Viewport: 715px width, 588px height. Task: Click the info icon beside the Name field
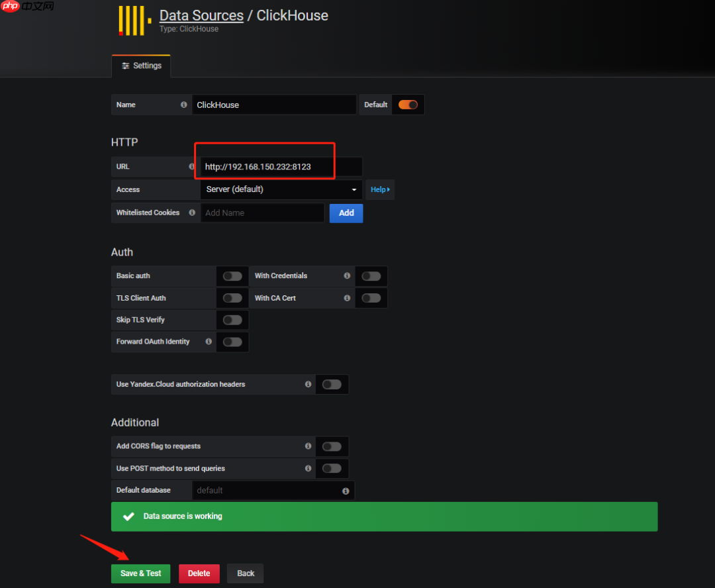pyautogui.click(x=183, y=105)
